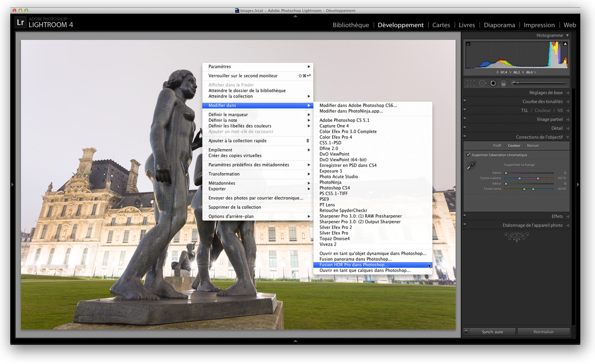
Task: Choose Fusion HDR Pro dans Photoshop
Action: (372, 265)
